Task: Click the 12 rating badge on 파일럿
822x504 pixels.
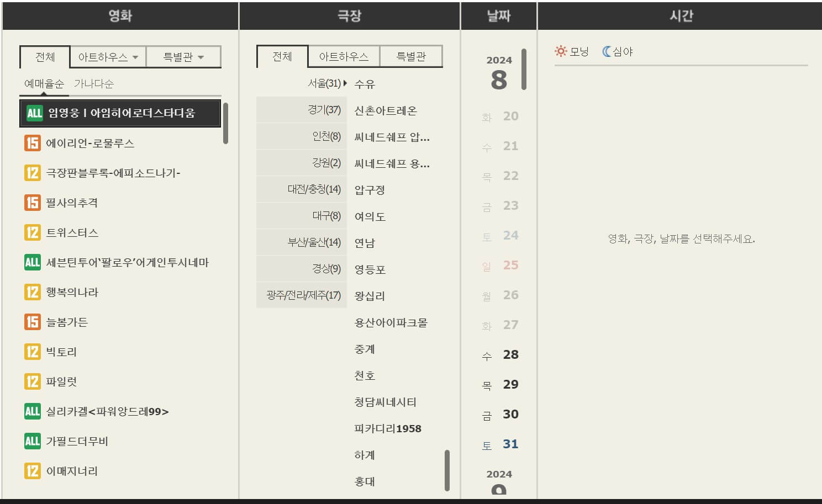Action: point(32,381)
